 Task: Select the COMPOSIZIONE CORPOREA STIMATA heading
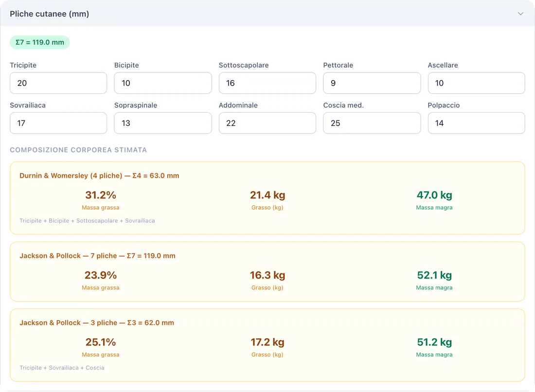coord(78,150)
